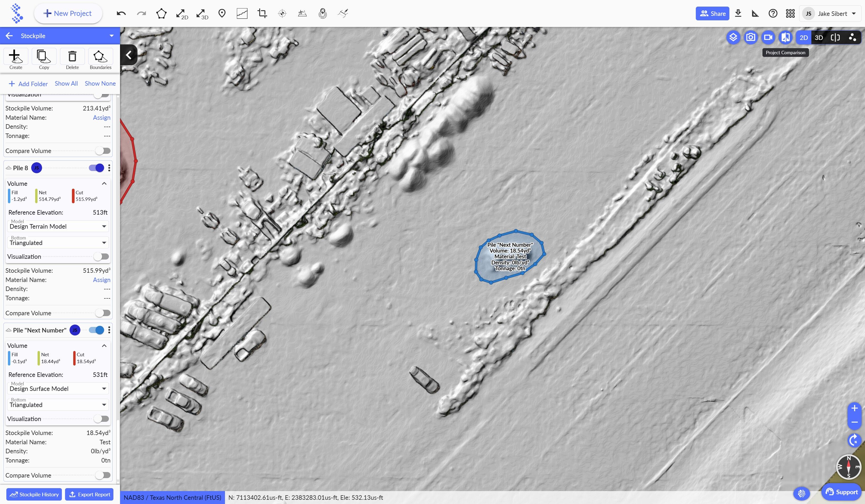The image size is (865, 504).
Task: Click Add Folder
Action: 28,84
